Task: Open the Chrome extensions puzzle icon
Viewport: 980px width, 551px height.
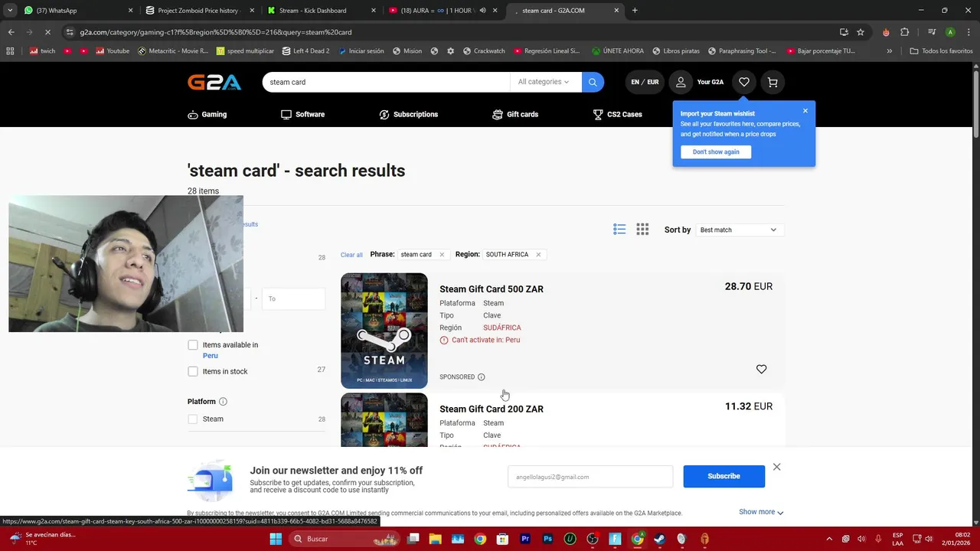Action: point(904,32)
